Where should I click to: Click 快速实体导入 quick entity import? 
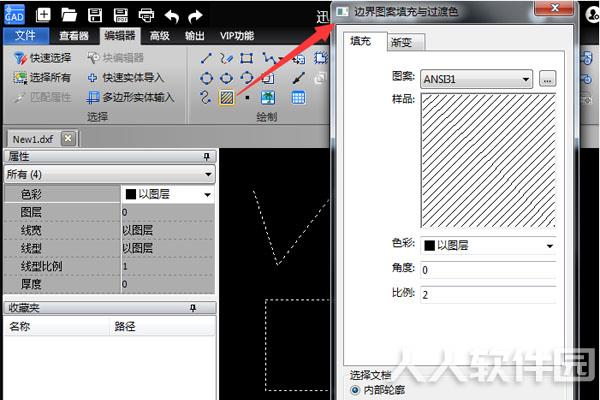pyautogui.click(x=126, y=78)
